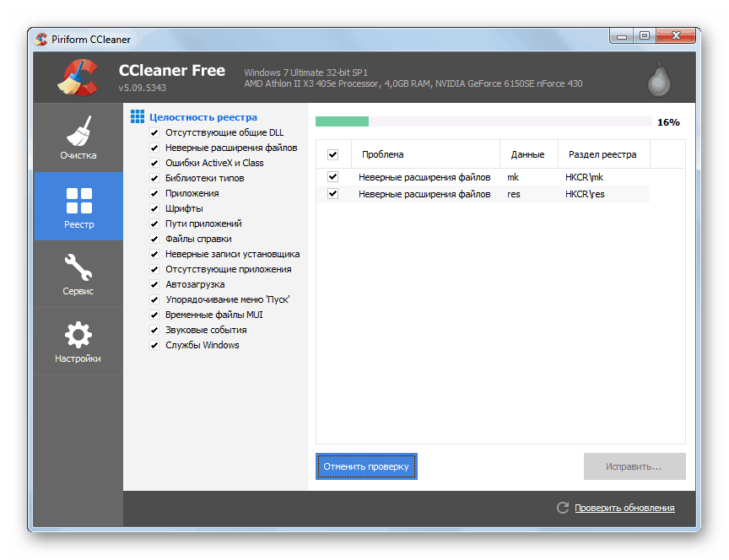Click the Данные column header
Image resolution: width=729 pixels, height=560 pixels.
tap(529, 154)
